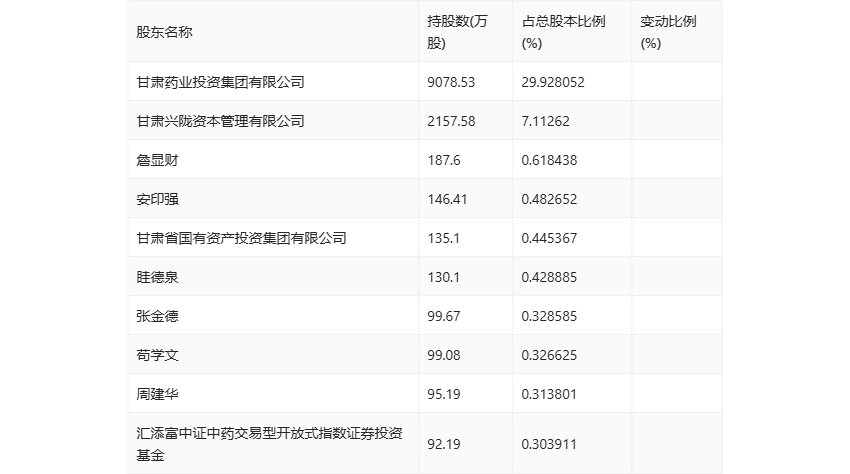The image size is (850, 474).
Task: Select 甘肃药业投资集团有限公司 shareholder name
Action: (x=220, y=82)
